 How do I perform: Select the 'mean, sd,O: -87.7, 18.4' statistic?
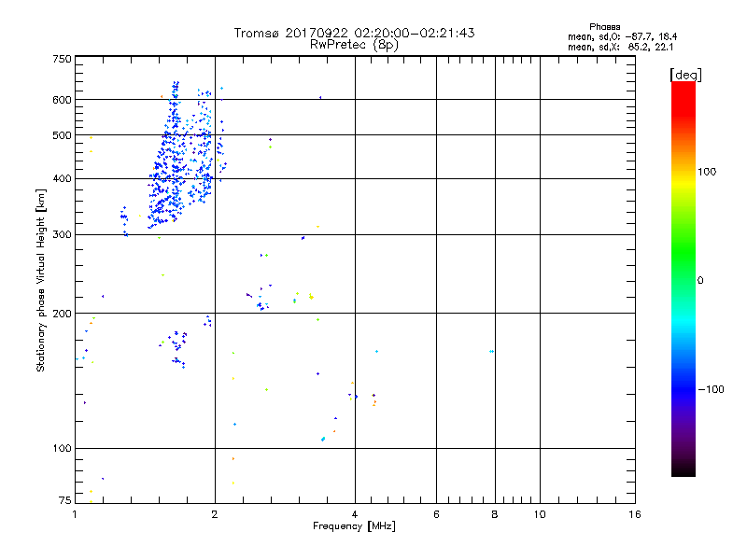[622, 36]
